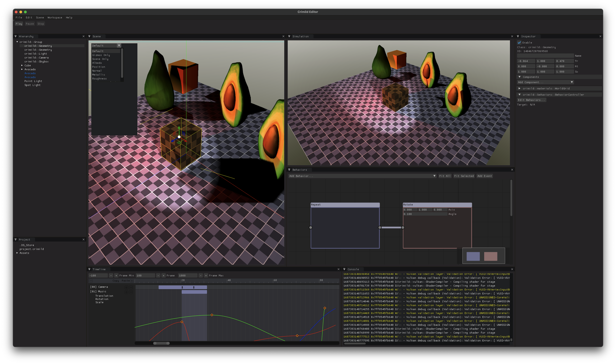Close the Timeline panel
This screenshot has width=616, height=364.
click(338, 269)
